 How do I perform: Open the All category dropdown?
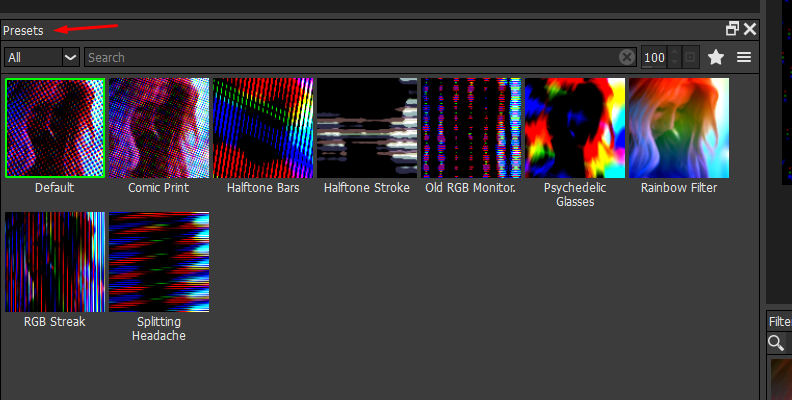coord(42,58)
